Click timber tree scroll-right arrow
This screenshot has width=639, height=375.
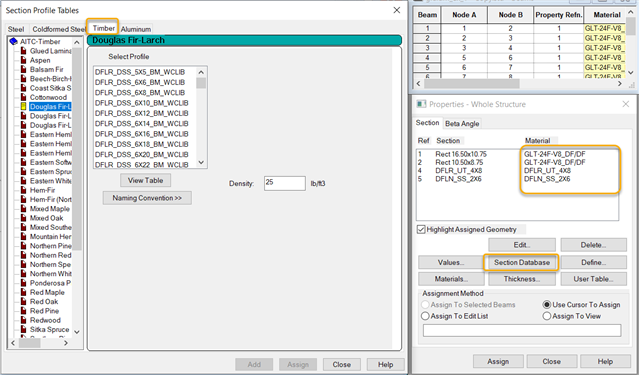(x=66, y=343)
